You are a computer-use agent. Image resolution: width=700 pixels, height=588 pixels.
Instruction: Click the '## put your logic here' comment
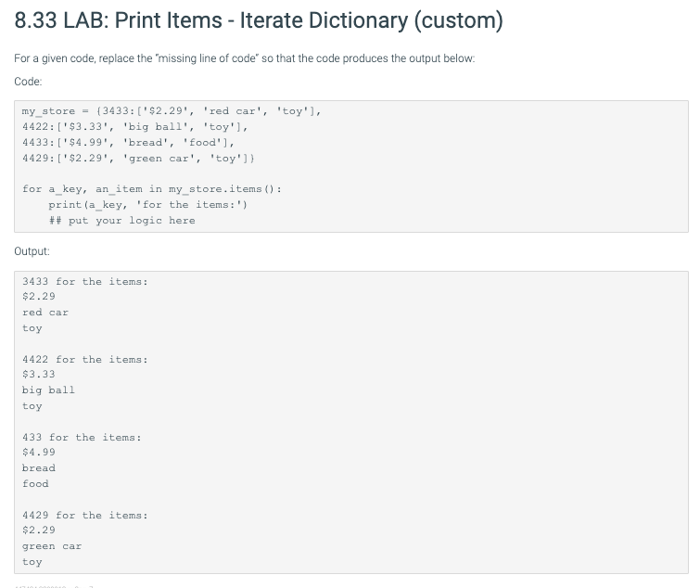[121, 221]
